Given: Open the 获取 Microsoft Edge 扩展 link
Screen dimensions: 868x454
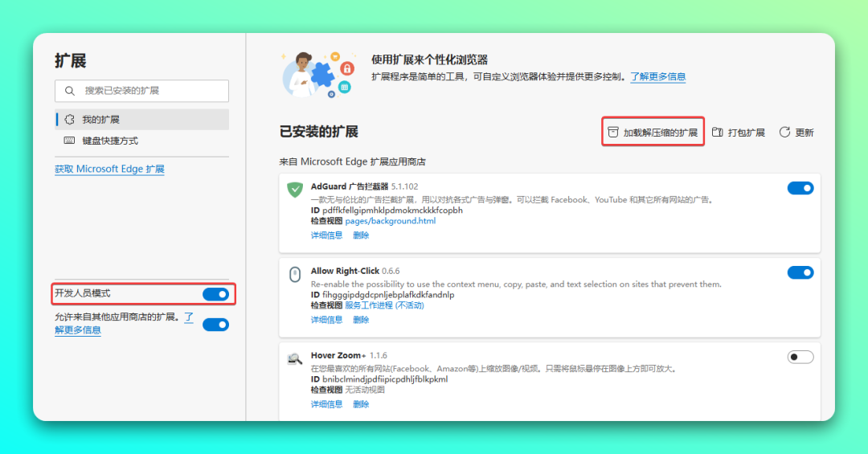Looking at the screenshot, I should [109, 169].
